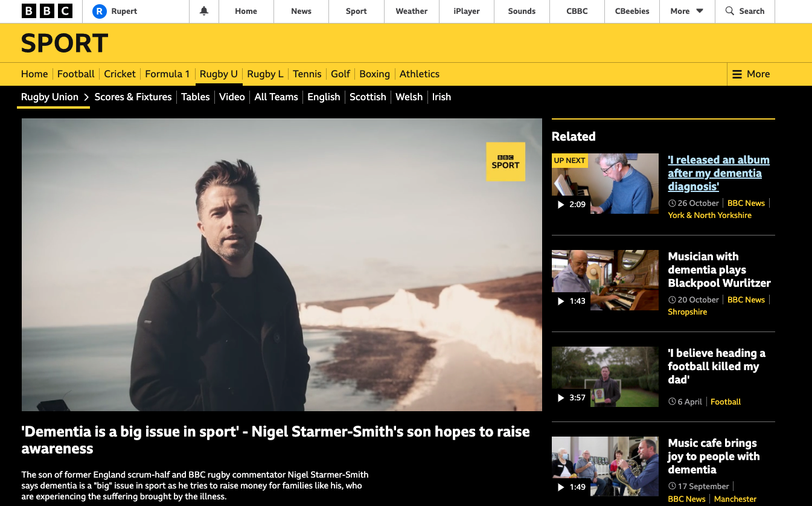Click the hamburger More menu icon

coord(737,74)
